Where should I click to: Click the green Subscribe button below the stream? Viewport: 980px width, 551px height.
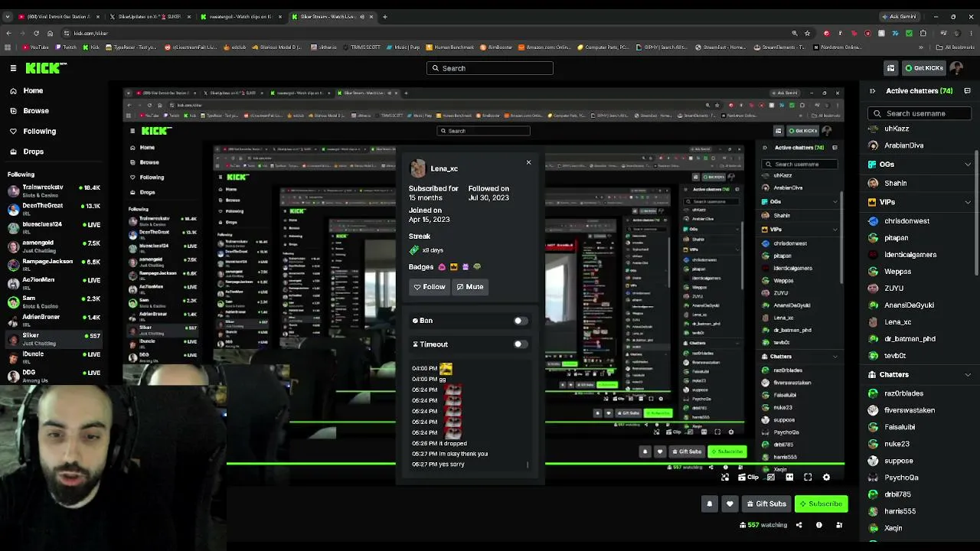coord(821,504)
